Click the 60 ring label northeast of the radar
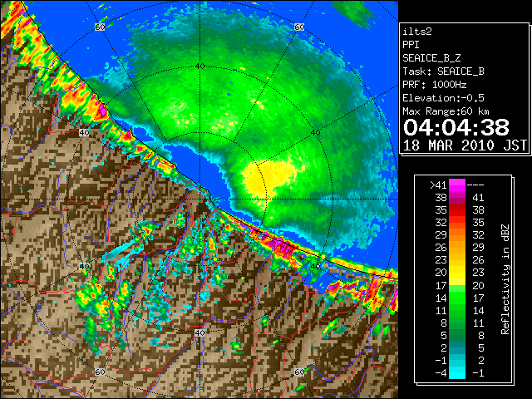The height and width of the screenshot is (399, 532). click(299, 27)
